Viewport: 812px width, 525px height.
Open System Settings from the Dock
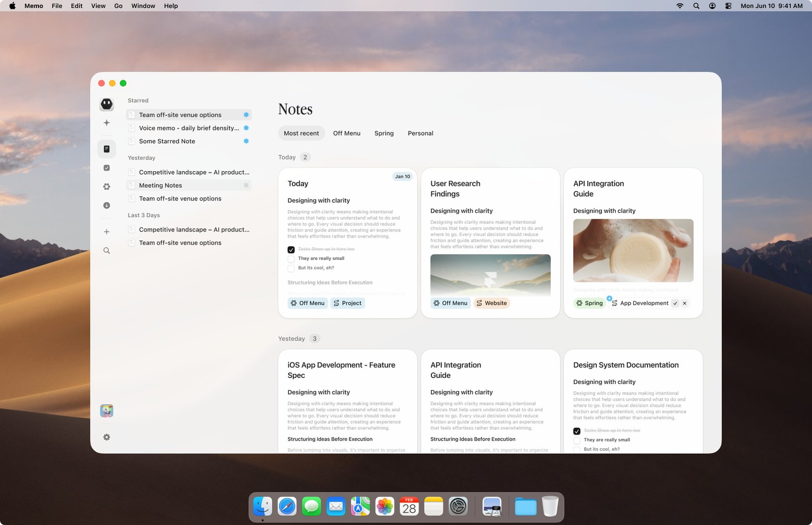coord(458,506)
